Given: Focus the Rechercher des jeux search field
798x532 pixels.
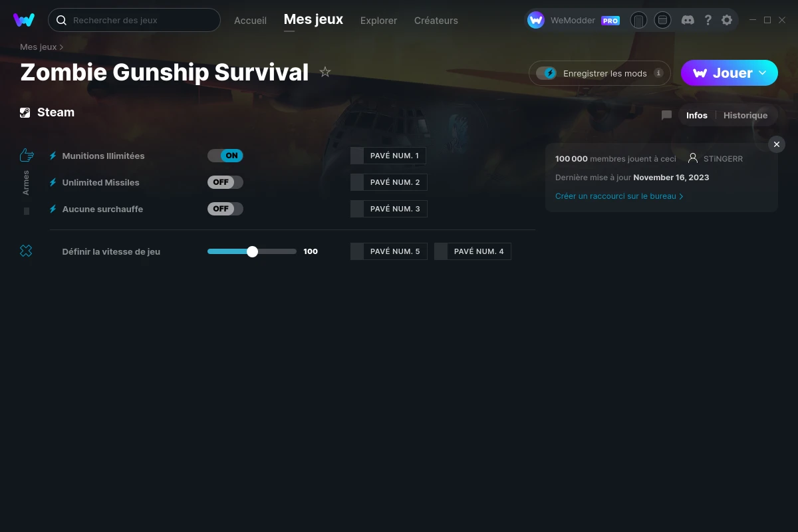Looking at the screenshot, I should tap(134, 20).
